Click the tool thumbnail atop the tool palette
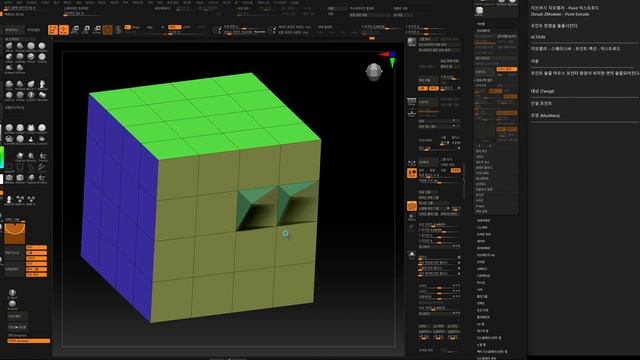 [x=479, y=11]
